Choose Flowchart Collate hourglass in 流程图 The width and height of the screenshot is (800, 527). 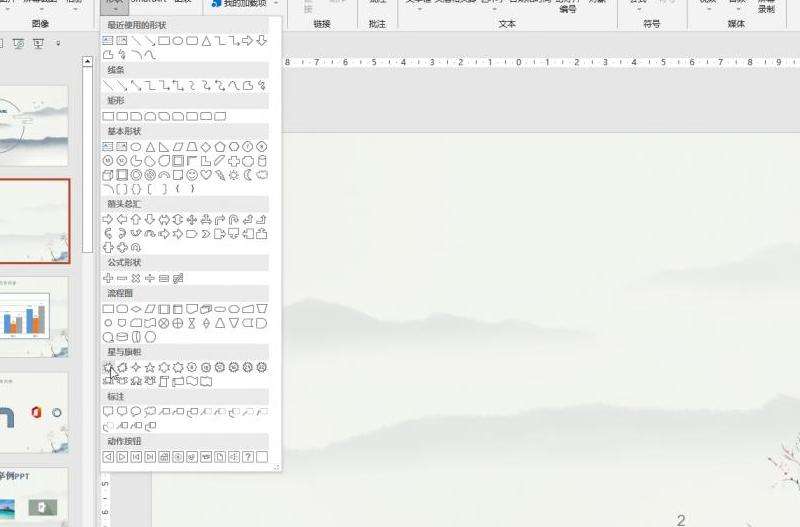coord(192,323)
